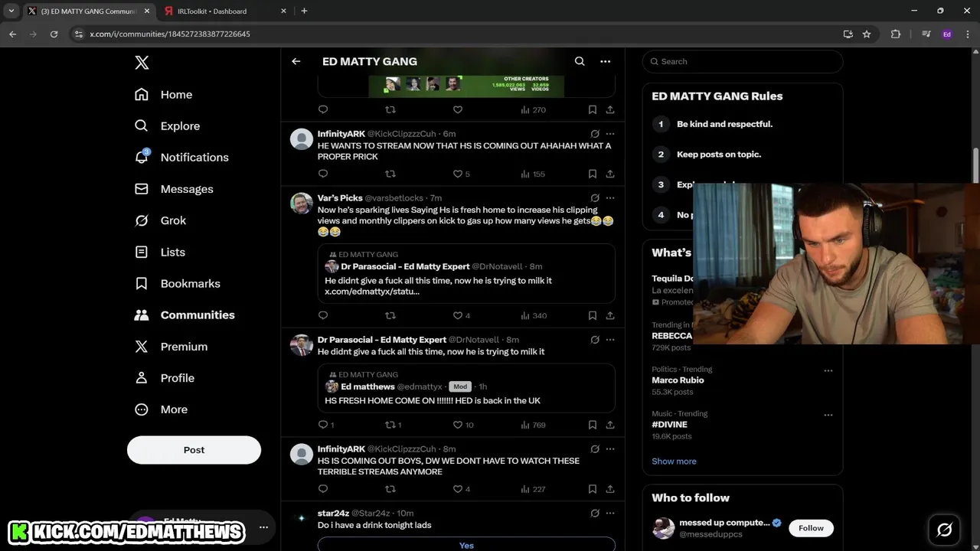Viewport: 980px width, 551px height.
Task: Open Chrome profile Ed avatar
Action: pos(947,34)
